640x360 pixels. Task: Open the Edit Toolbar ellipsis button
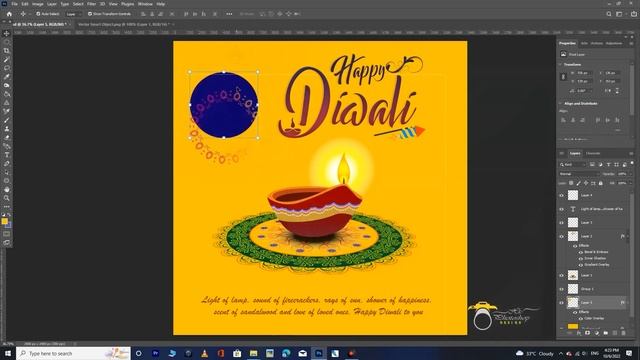point(7,207)
